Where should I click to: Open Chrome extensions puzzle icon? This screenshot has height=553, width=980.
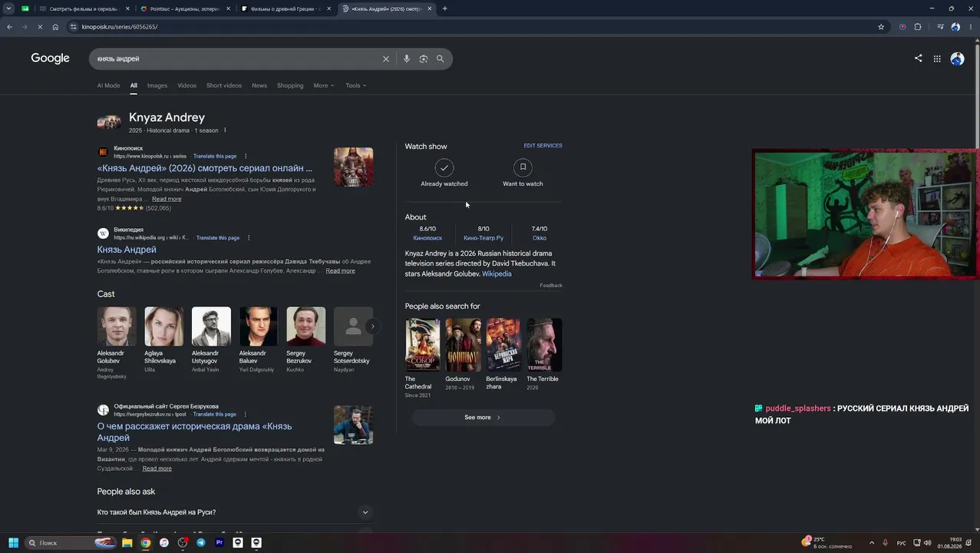[918, 27]
